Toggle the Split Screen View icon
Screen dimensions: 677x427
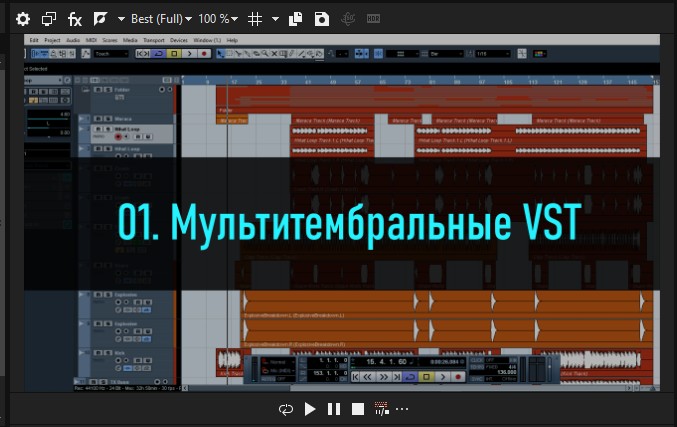click(100, 19)
